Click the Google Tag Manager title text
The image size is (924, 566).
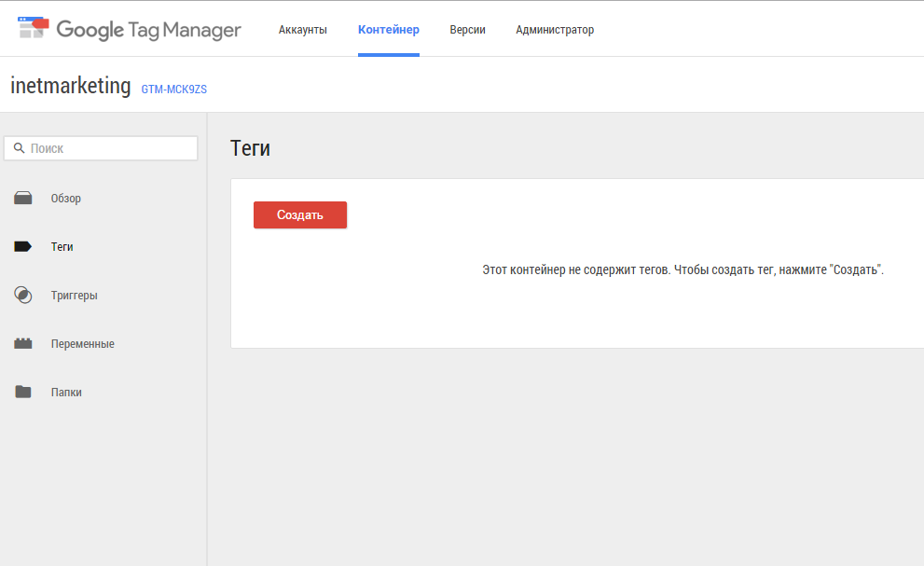click(x=148, y=30)
